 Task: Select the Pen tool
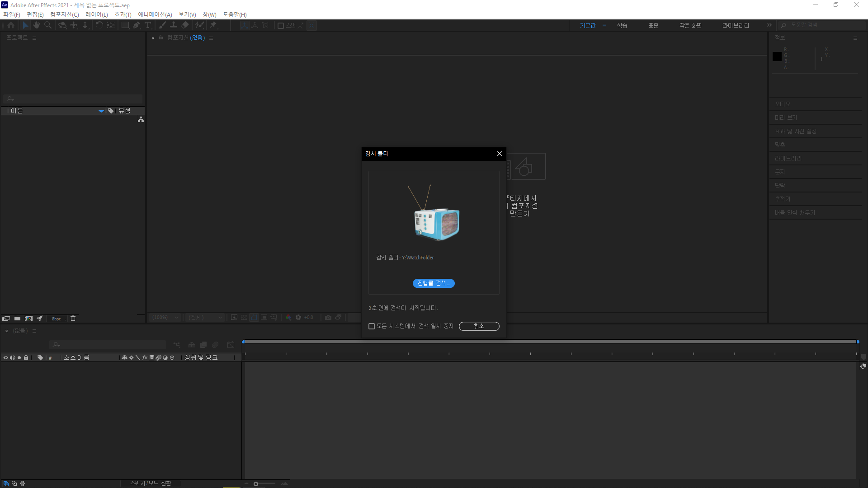pyautogui.click(x=137, y=25)
